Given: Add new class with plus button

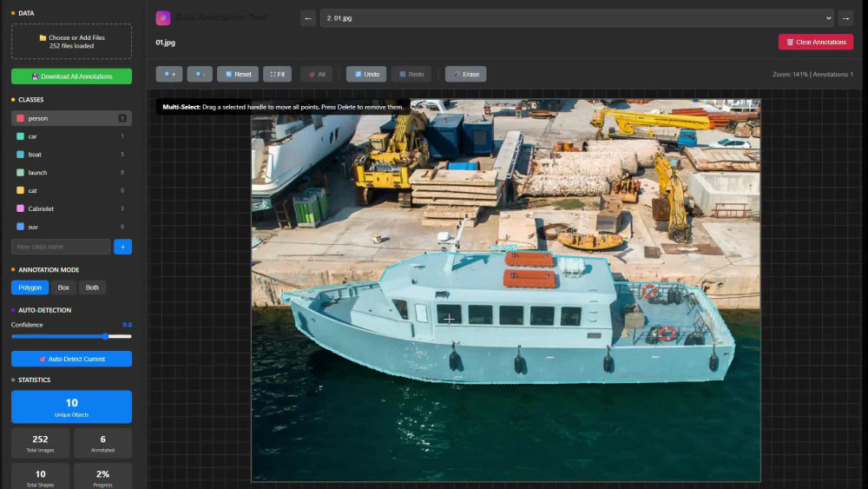Looking at the screenshot, I should coord(123,247).
